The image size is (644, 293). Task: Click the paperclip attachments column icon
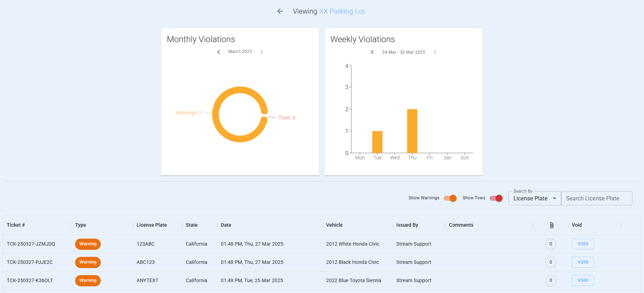click(552, 225)
